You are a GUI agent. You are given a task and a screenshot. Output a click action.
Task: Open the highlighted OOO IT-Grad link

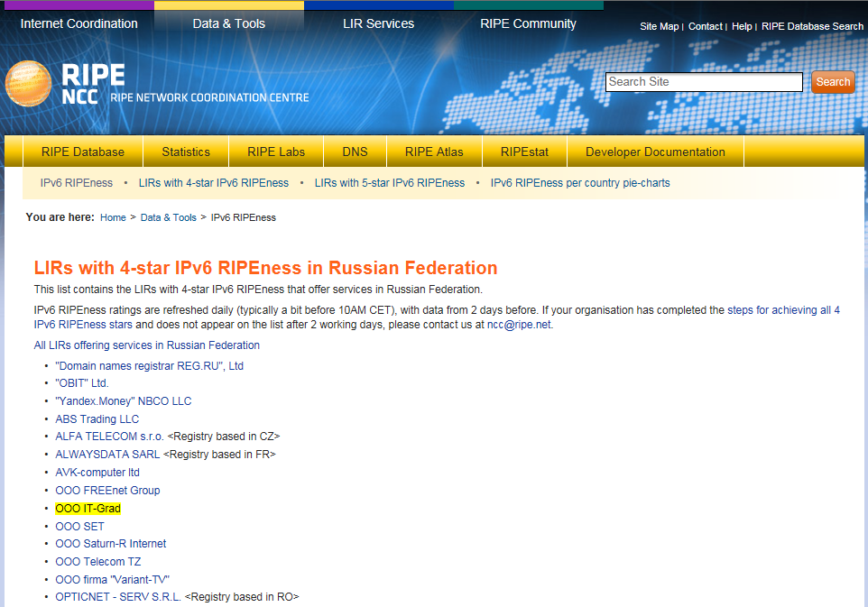pyautogui.click(x=88, y=509)
